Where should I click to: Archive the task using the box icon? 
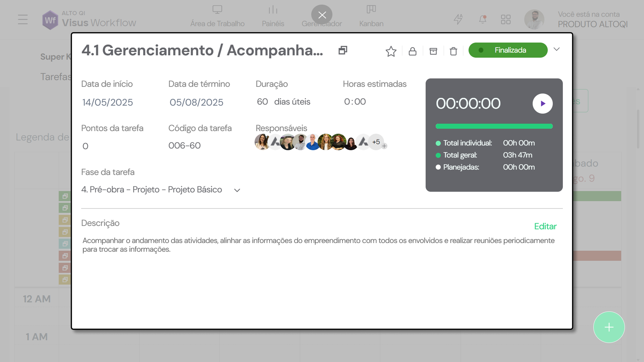point(433,51)
